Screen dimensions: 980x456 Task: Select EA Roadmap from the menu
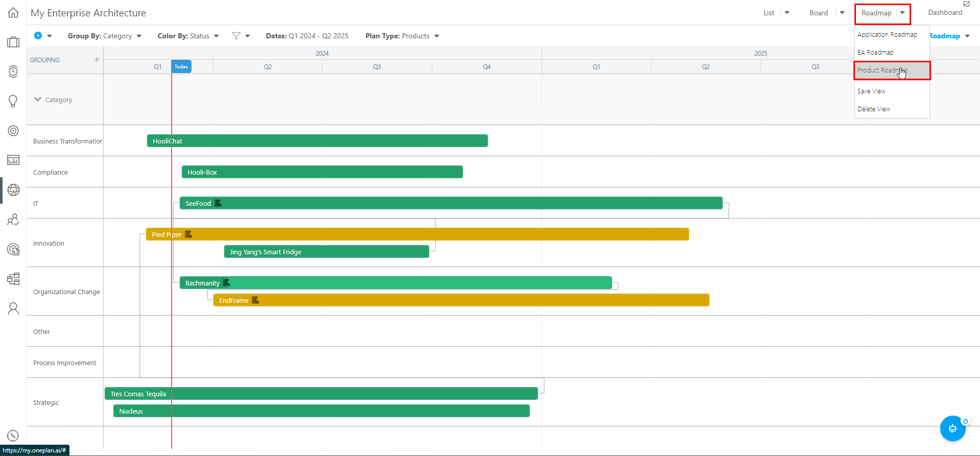pyautogui.click(x=875, y=52)
